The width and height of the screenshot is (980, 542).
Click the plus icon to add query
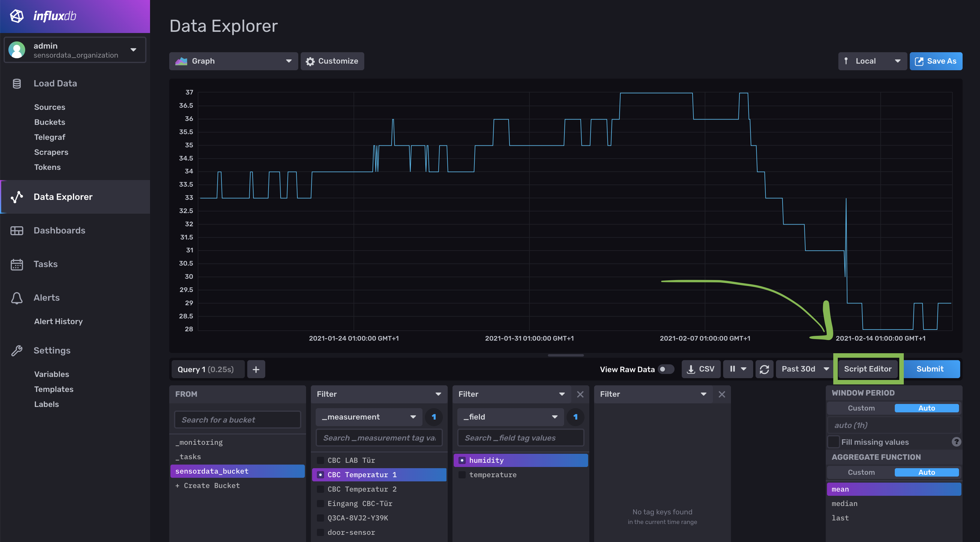click(x=256, y=369)
